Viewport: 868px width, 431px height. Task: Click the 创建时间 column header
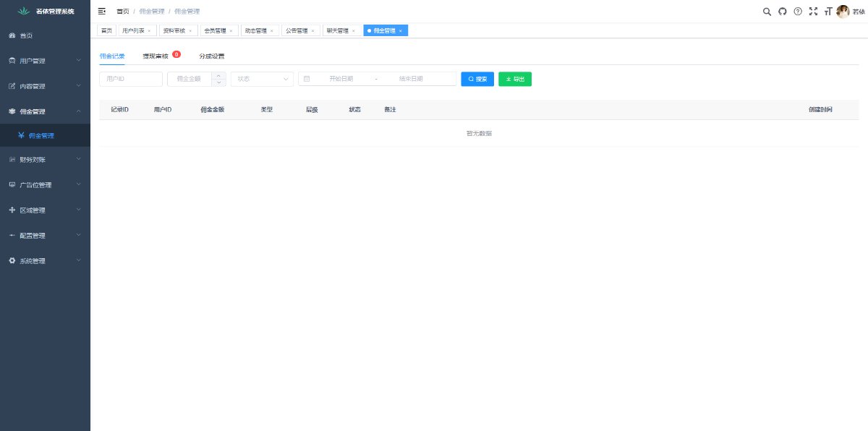coord(820,110)
